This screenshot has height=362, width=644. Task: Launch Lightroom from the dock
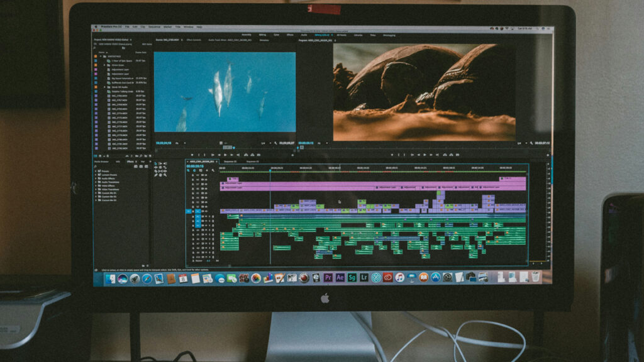click(x=364, y=277)
